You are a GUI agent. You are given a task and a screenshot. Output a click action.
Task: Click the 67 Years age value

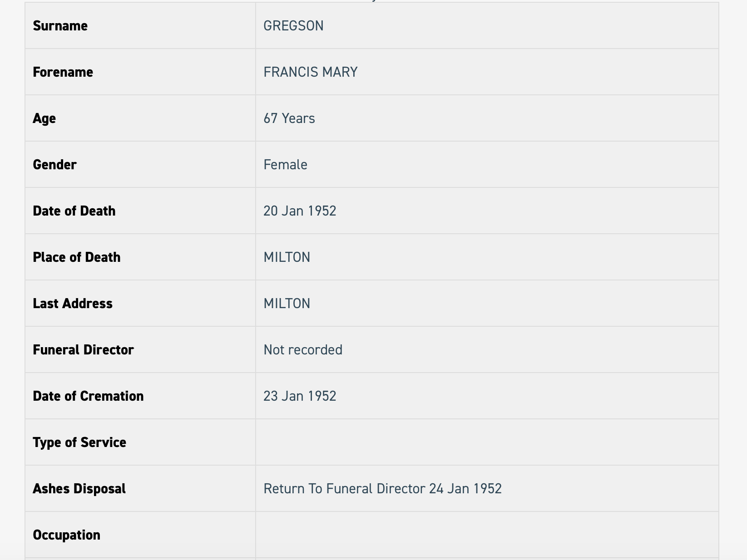coord(289,118)
